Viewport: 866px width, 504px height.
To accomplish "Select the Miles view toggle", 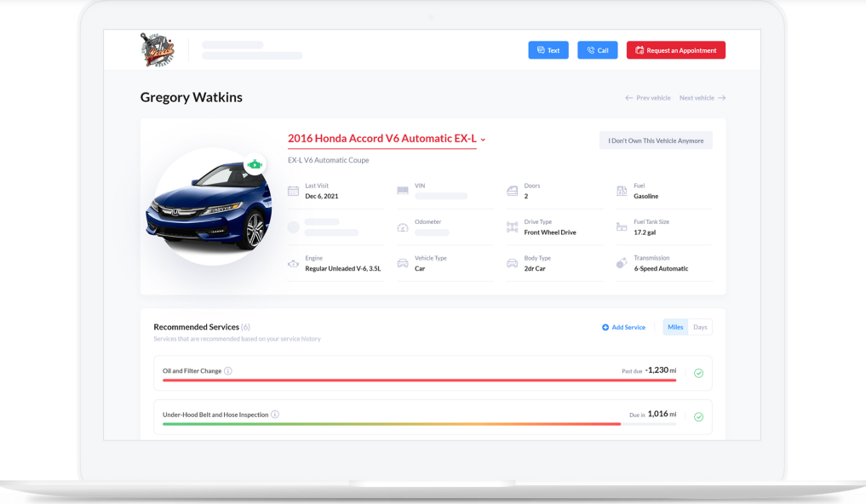I will click(675, 327).
